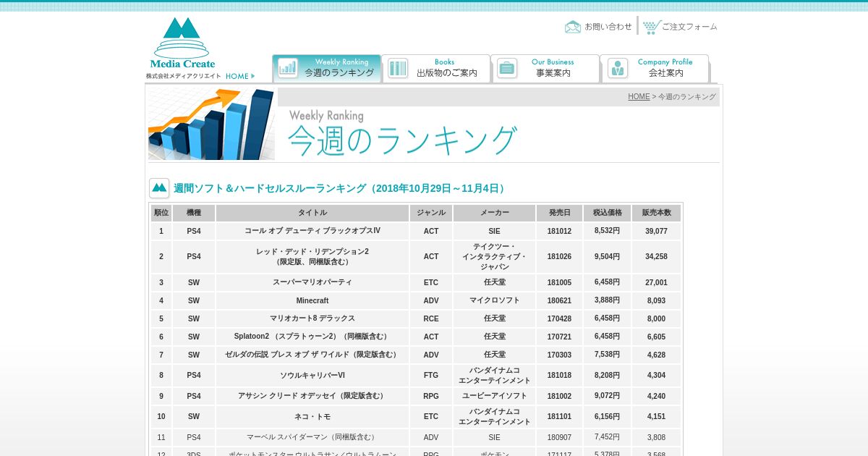Click the Our Business briefcase icon
The image size is (868, 456).
click(x=507, y=68)
